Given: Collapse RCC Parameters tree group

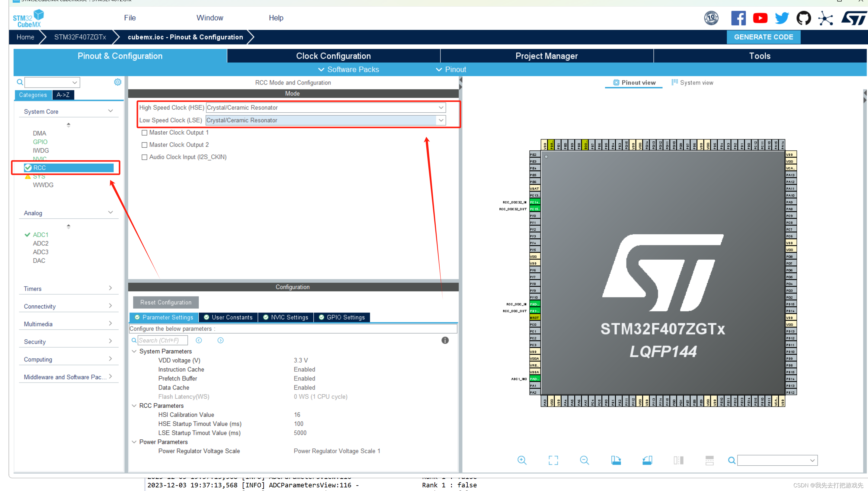Looking at the screenshot, I should 134,405.
